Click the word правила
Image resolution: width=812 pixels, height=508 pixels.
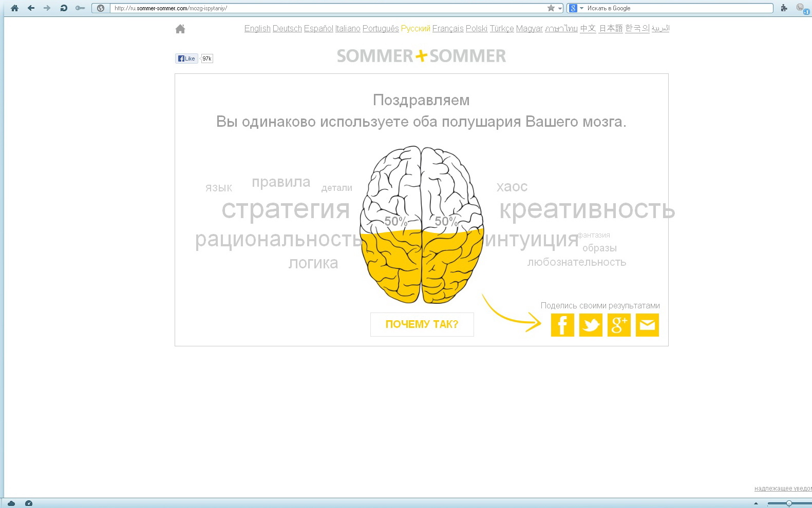281,182
